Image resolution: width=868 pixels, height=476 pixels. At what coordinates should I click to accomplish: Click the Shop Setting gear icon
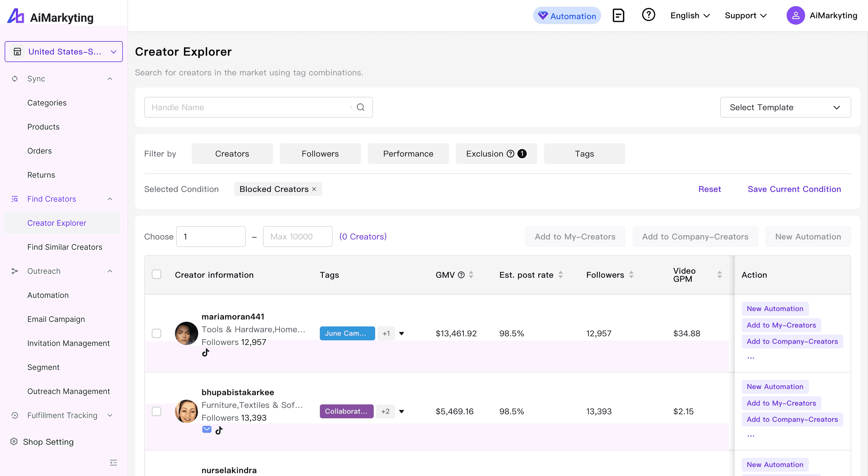click(x=14, y=442)
